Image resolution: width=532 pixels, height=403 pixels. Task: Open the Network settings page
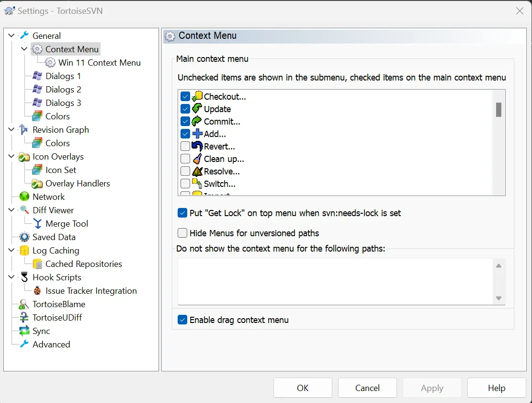click(x=48, y=197)
